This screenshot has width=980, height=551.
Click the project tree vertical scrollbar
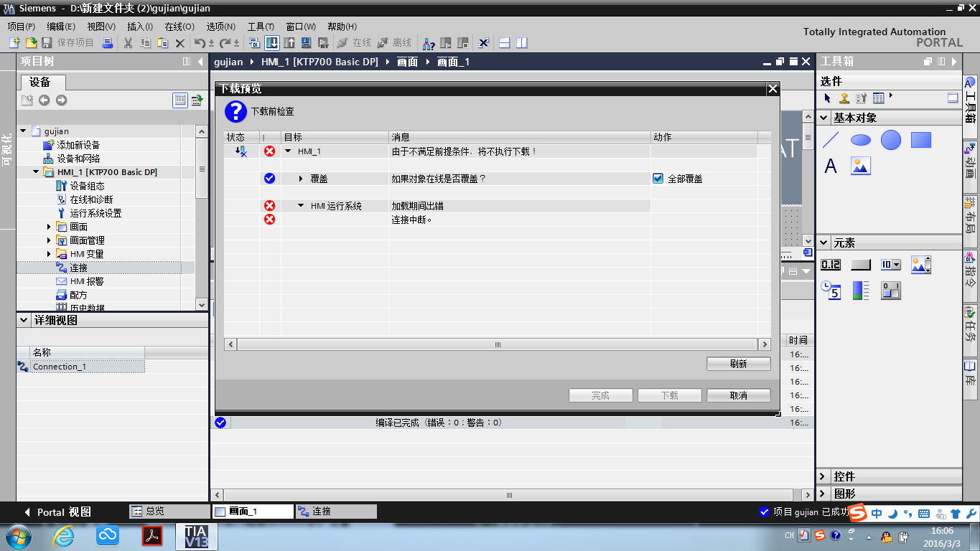(x=202, y=218)
